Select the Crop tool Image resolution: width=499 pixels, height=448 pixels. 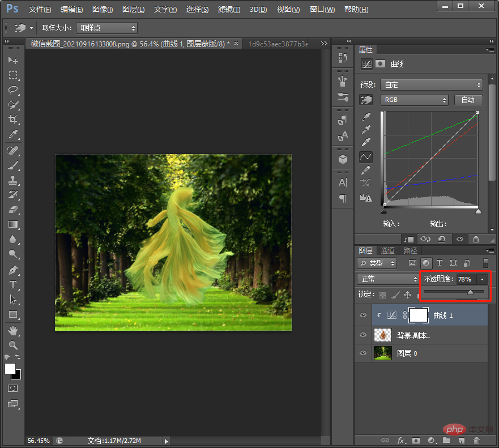pos(13,120)
